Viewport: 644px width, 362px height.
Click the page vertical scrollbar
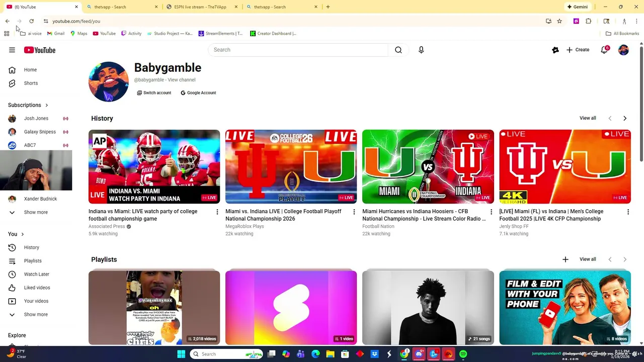click(x=641, y=103)
